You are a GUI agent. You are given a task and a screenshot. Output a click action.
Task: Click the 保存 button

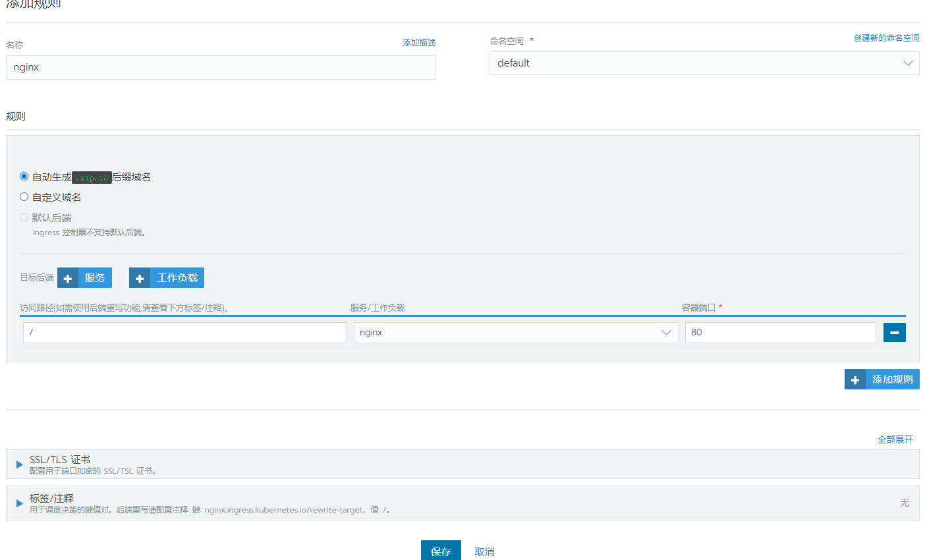coord(441,551)
